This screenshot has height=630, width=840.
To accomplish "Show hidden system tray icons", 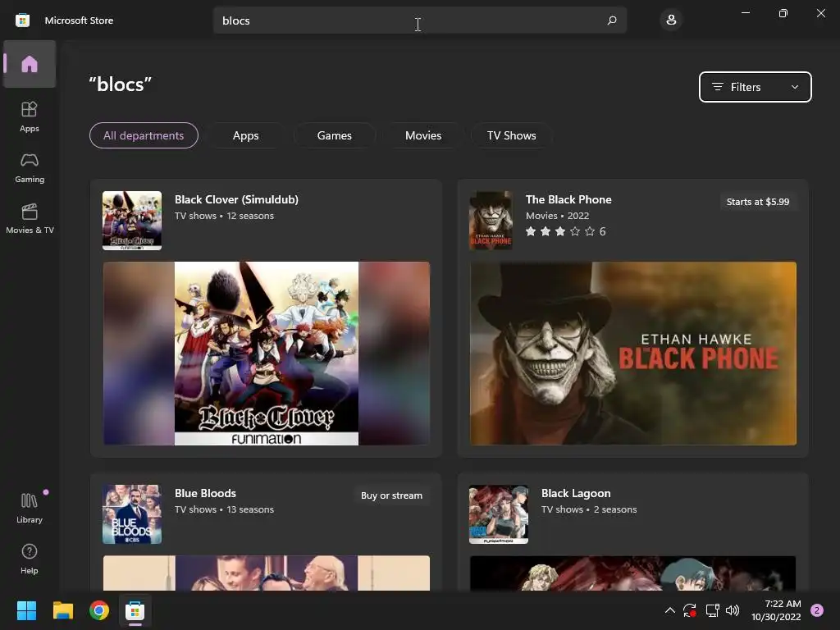I will coord(669,610).
